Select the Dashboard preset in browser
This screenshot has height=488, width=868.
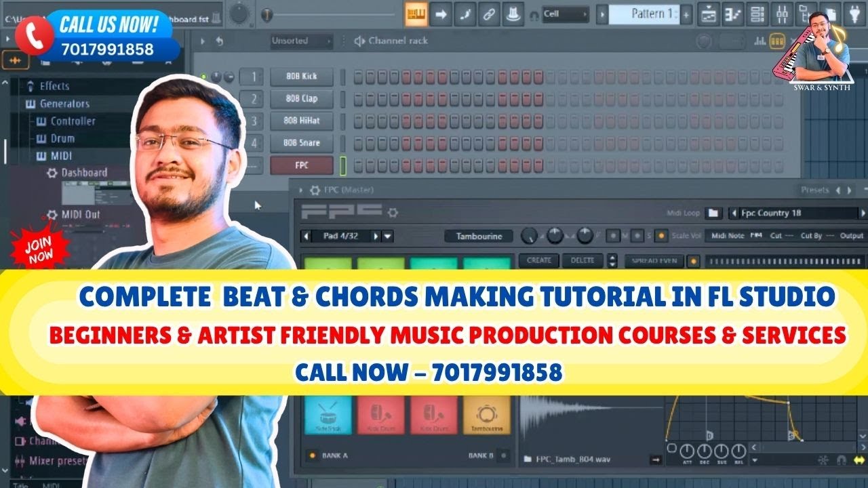pyautogui.click(x=77, y=173)
